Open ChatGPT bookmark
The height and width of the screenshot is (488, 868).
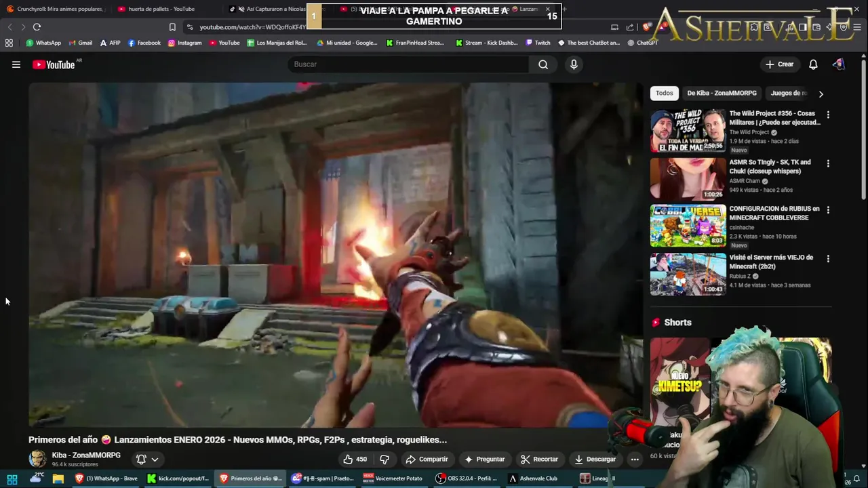coord(642,43)
